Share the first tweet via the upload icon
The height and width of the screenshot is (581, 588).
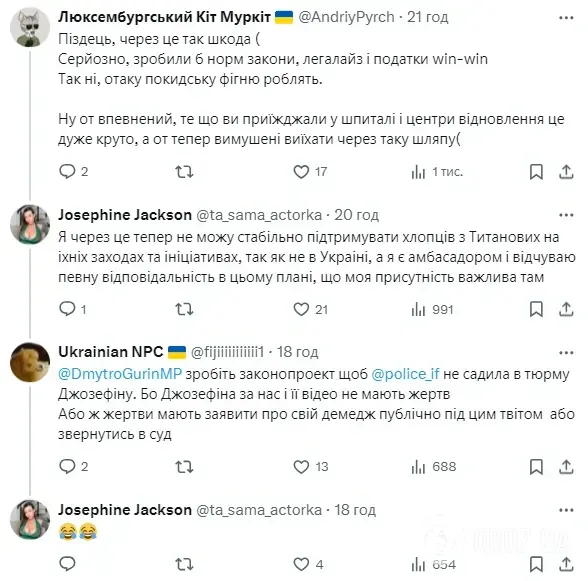click(x=566, y=172)
